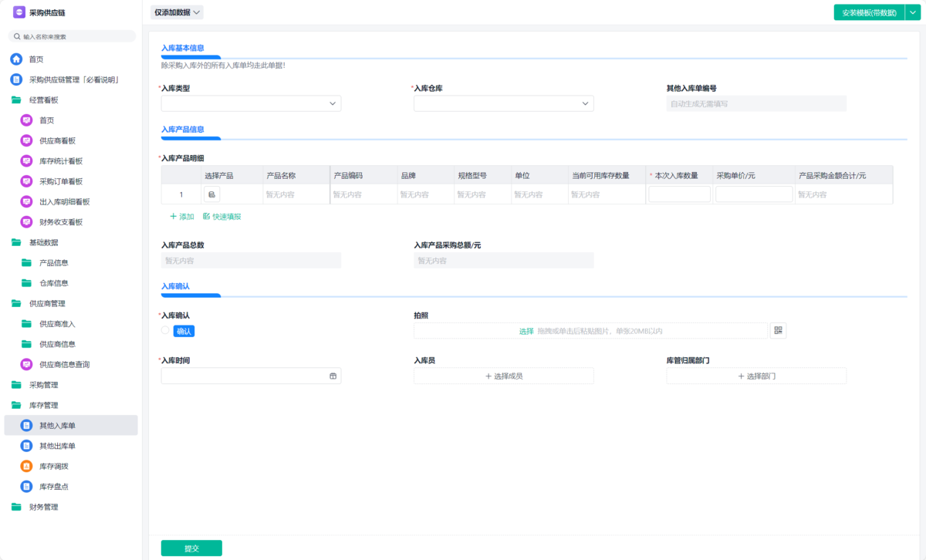Click the 首页 home icon in sidebar
926x560 pixels.
pyautogui.click(x=16, y=59)
